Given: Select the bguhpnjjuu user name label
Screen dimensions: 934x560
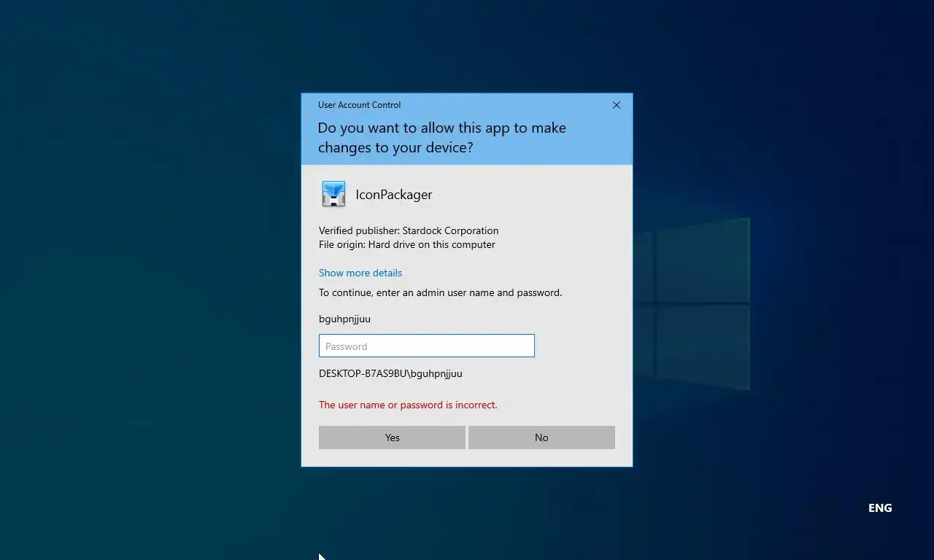Looking at the screenshot, I should click(344, 319).
